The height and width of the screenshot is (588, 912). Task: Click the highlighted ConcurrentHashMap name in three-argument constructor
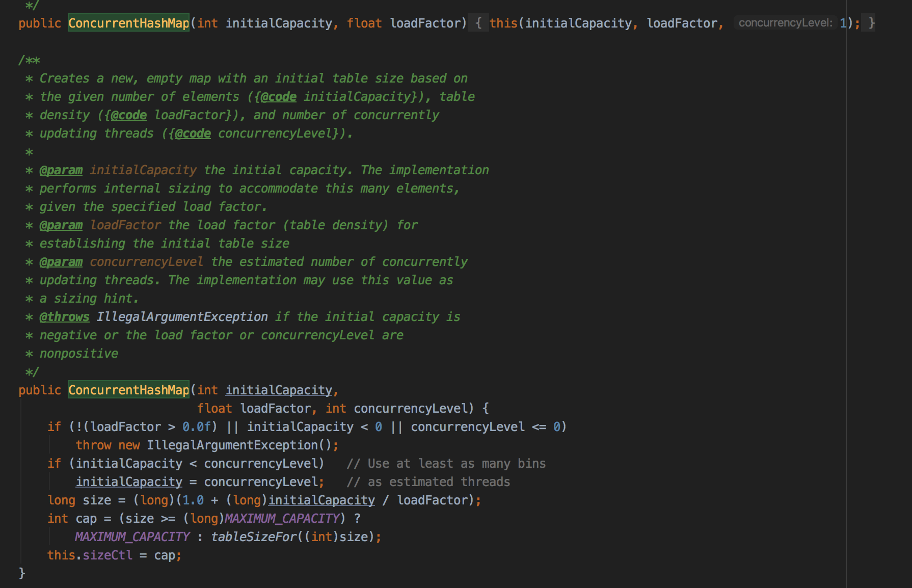pos(129,390)
